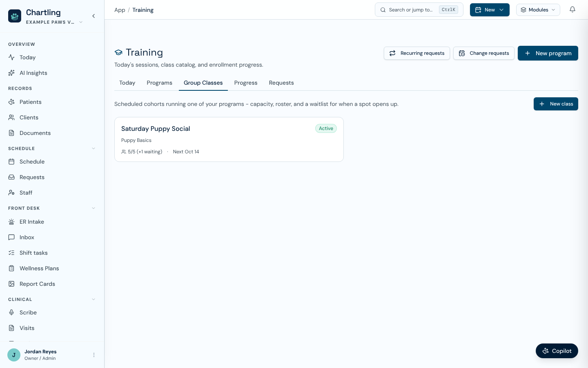Collapse the sidebar with the chevron arrow
Screen dimensions: 588x368
click(94, 16)
